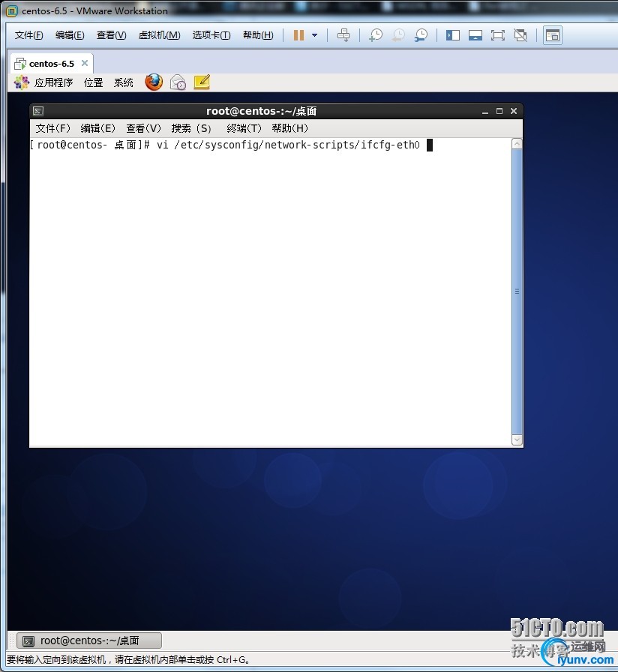Click root@centos taskbar button in bottom panel
This screenshot has height=672, width=618.
click(89, 640)
